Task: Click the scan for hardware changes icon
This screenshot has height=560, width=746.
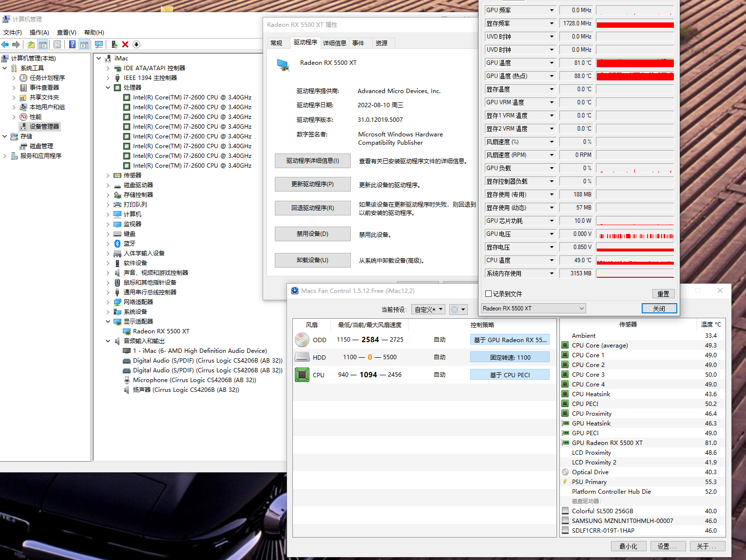Action: tap(99, 44)
